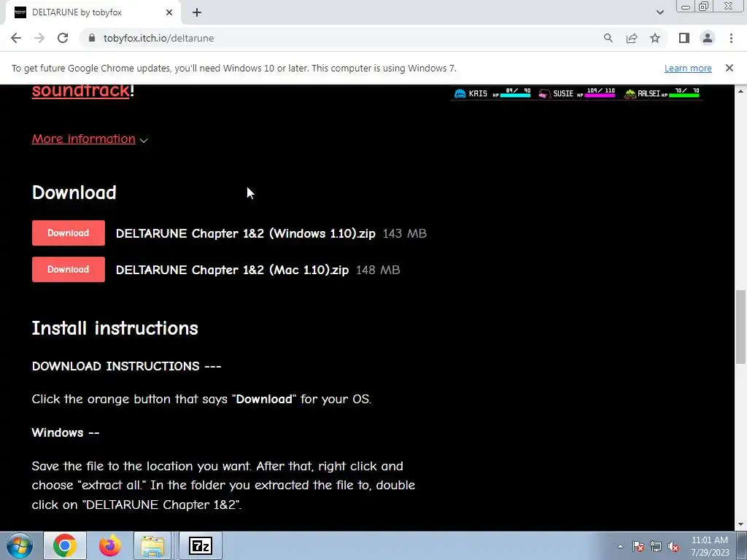Launch Firefox from the taskbar

110,545
